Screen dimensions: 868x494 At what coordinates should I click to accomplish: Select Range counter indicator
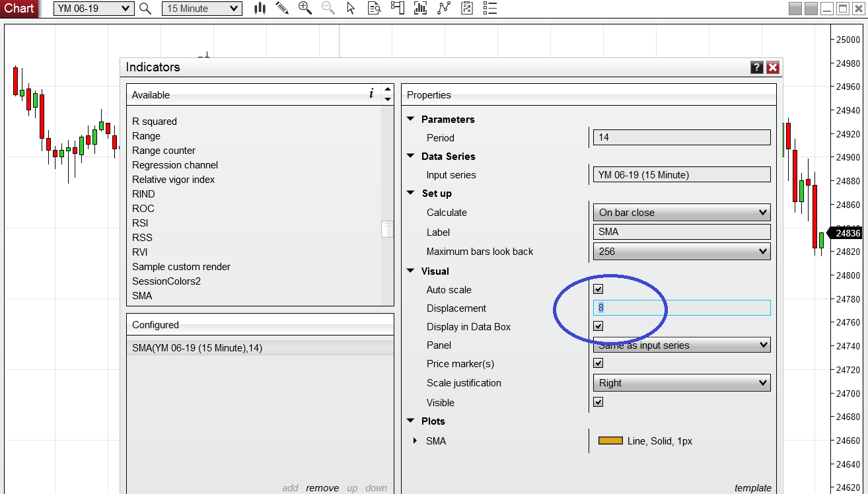[x=164, y=151]
